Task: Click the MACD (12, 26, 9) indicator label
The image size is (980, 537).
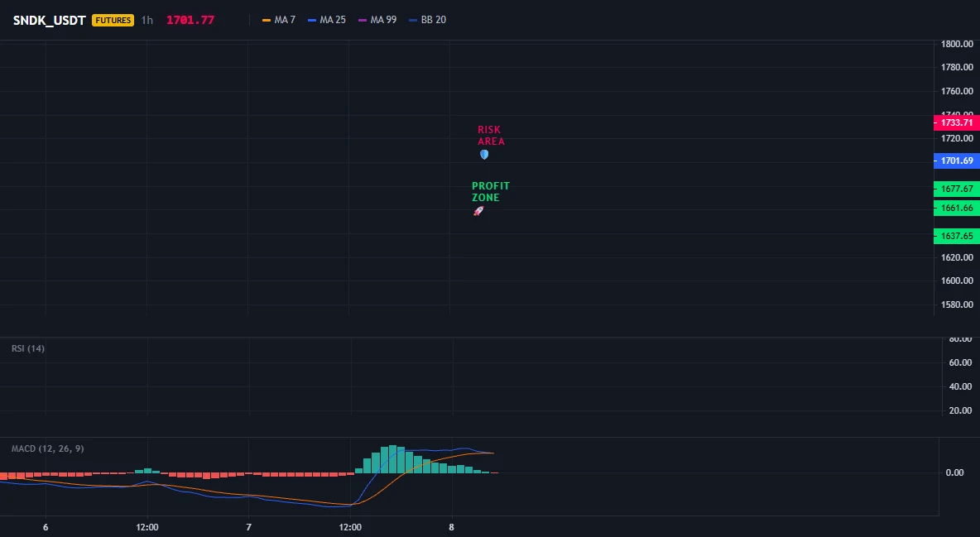Action: 47,448
